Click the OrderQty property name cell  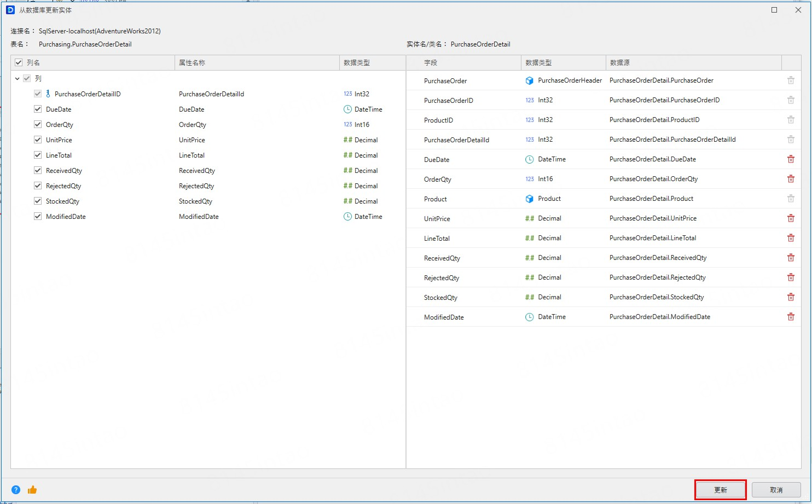193,125
